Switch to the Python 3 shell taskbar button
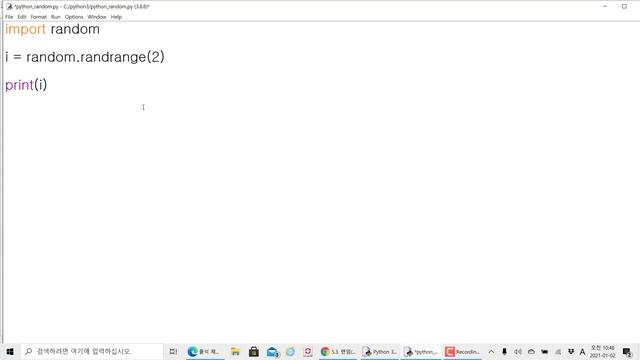This screenshot has width=640, height=360. [x=380, y=351]
